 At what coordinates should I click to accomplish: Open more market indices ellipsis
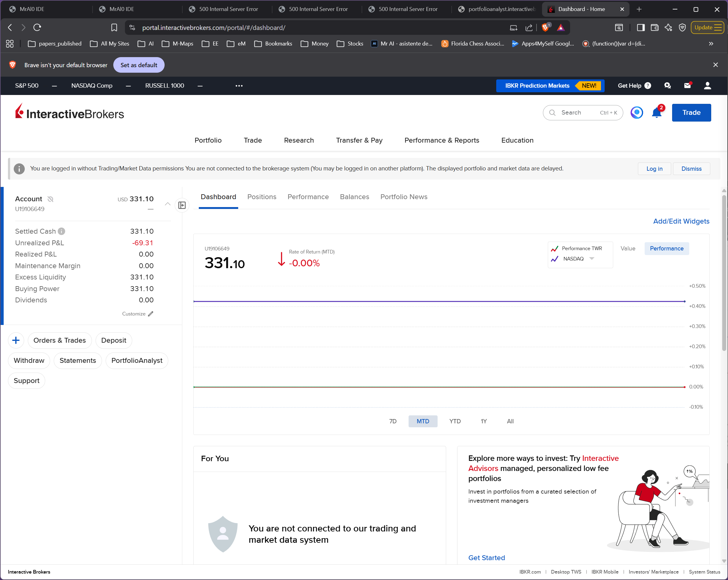click(239, 86)
